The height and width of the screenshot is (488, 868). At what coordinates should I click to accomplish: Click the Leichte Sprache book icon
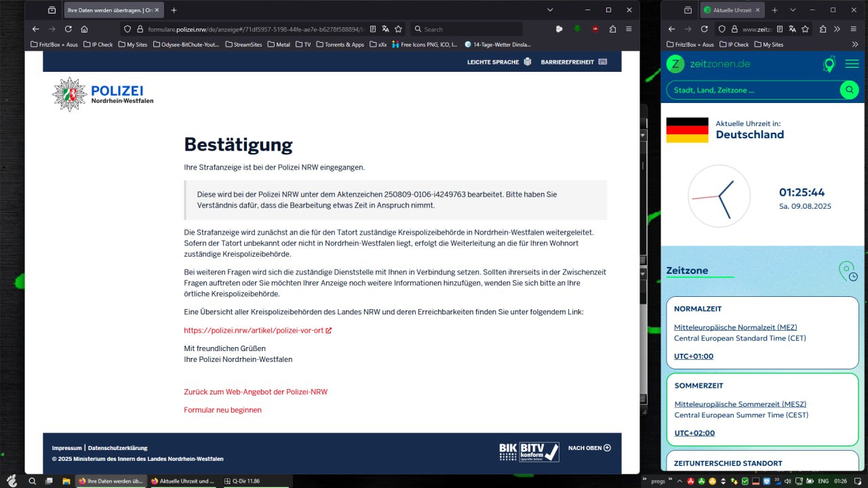[x=528, y=62]
